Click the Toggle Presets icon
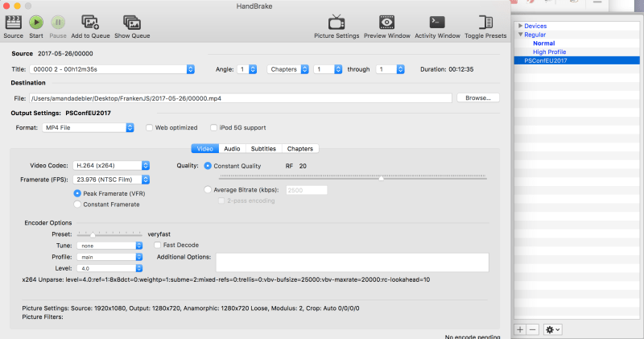This screenshot has height=339, width=644. click(485, 23)
